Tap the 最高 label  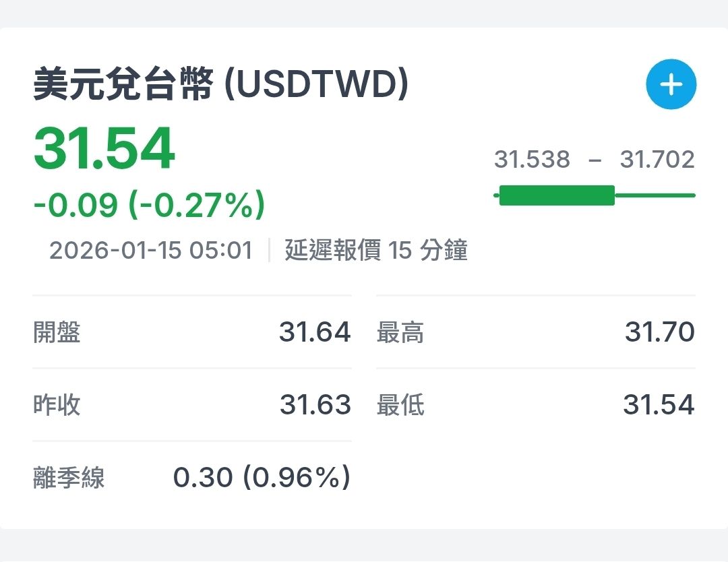pyautogui.click(x=400, y=332)
